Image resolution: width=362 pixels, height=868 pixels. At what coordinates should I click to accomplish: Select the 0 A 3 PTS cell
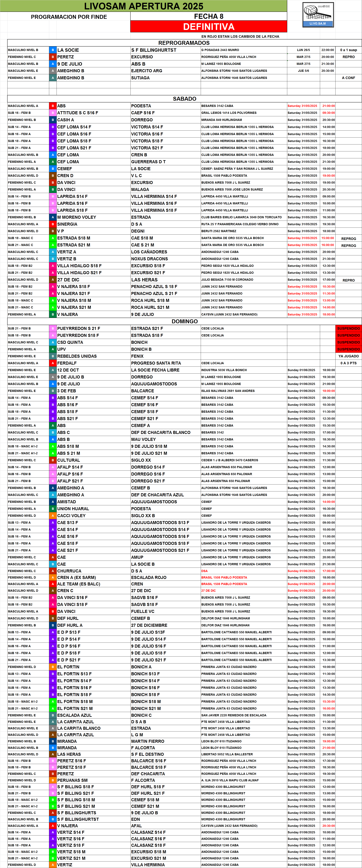pos(348,363)
